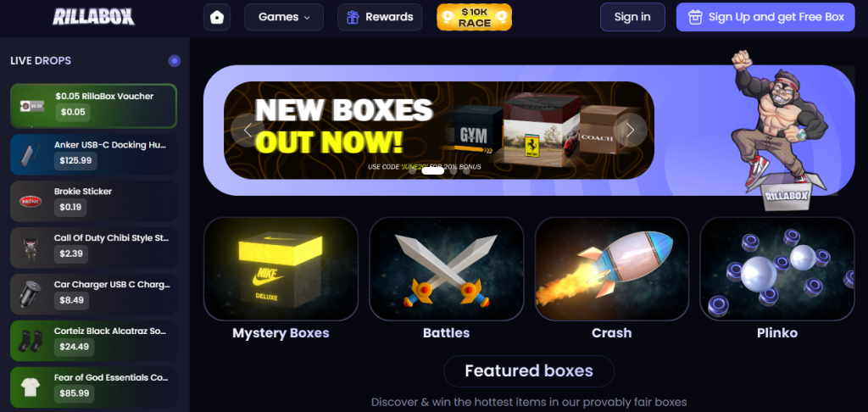Open the Battles crossed swords tile
Screen dimensions: 868x412
point(446,269)
